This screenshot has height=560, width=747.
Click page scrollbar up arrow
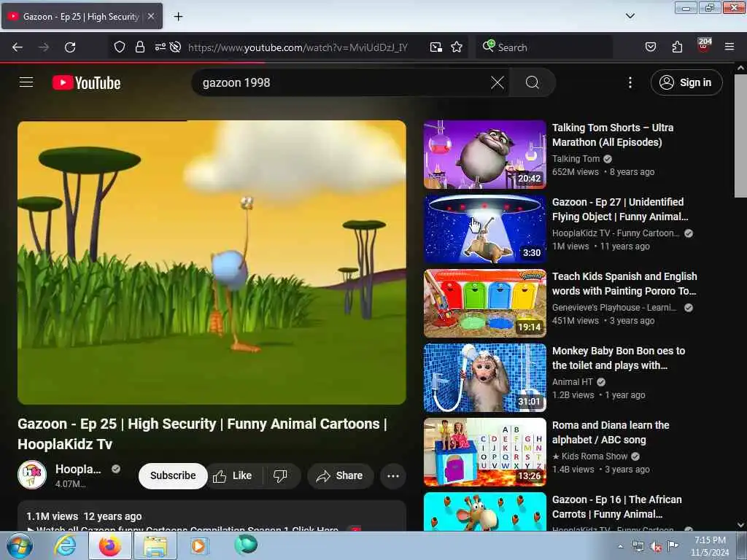[740, 69]
